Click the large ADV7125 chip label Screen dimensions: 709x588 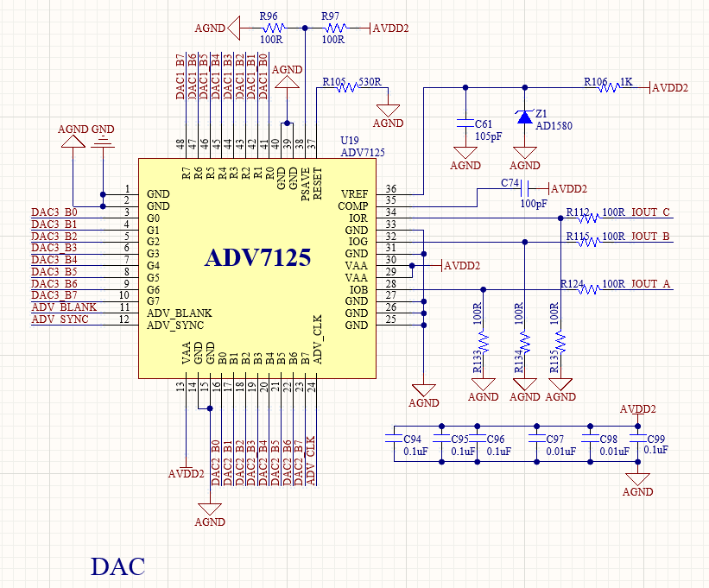257,258
